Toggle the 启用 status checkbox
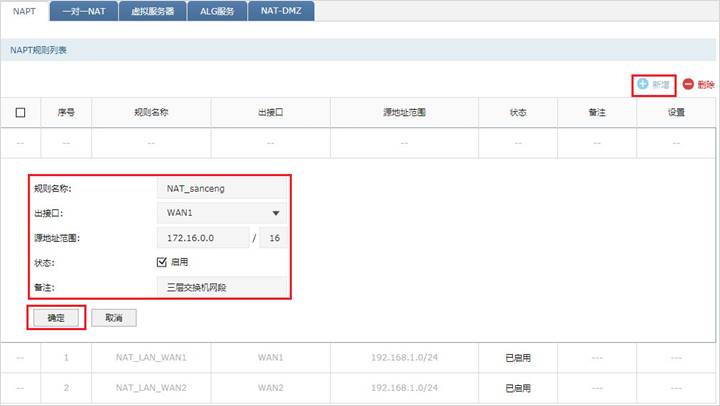The height and width of the screenshot is (406, 720). click(162, 262)
